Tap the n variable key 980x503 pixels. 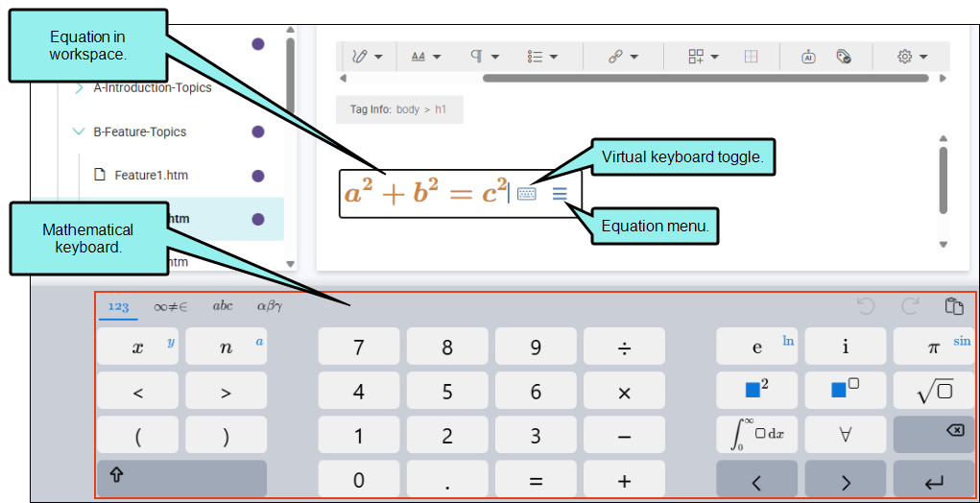tap(226, 347)
